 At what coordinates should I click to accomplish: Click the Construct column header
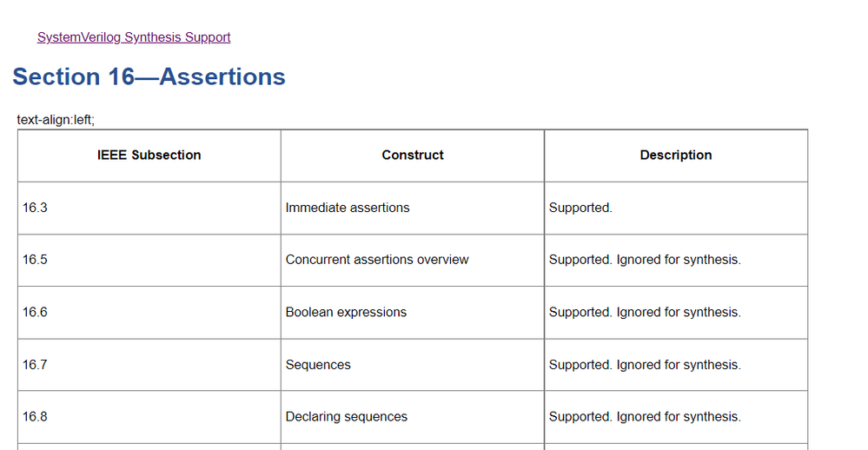tap(413, 156)
